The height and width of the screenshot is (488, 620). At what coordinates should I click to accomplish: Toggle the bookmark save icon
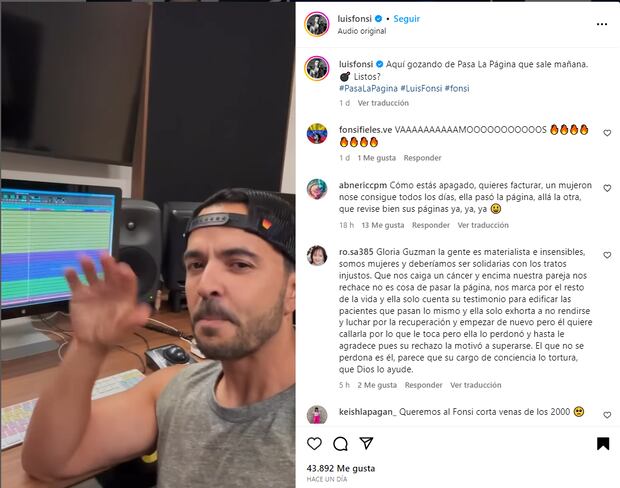[603, 444]
